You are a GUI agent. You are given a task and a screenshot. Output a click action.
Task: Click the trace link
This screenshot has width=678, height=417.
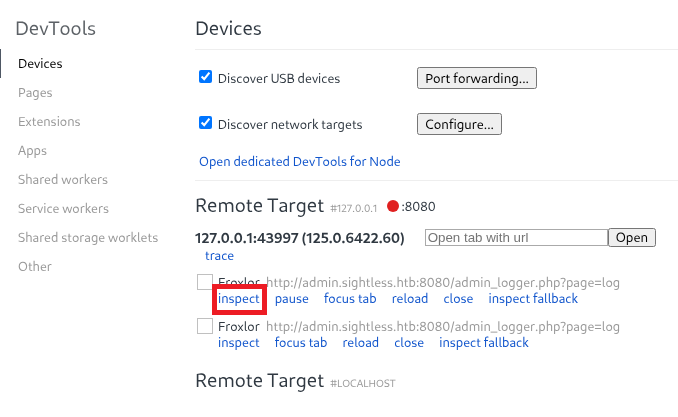click(x=219, y=256)
